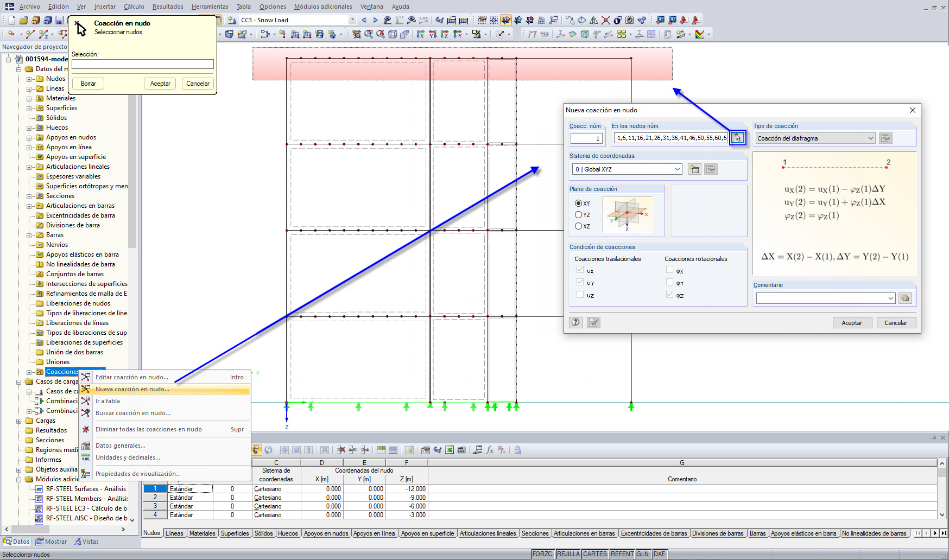949x560 pixels.
Task: Click the En los nudos núm field
Action: 671,138
